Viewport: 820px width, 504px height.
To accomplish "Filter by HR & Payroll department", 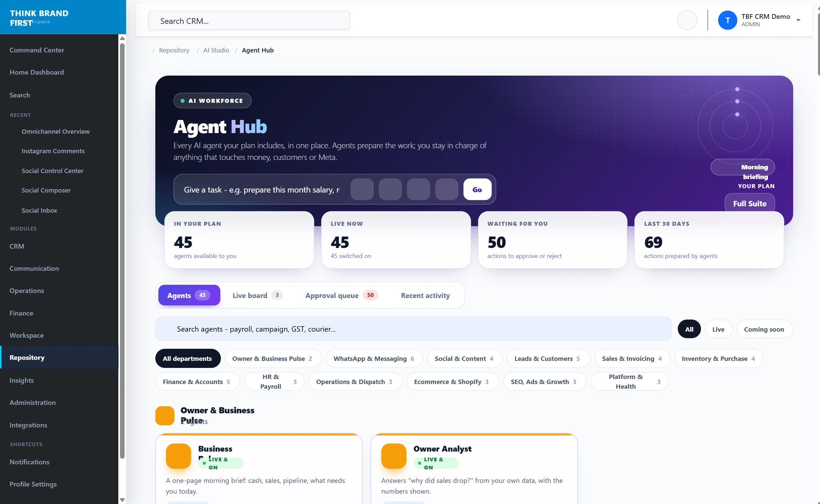I will click(274, 382).
